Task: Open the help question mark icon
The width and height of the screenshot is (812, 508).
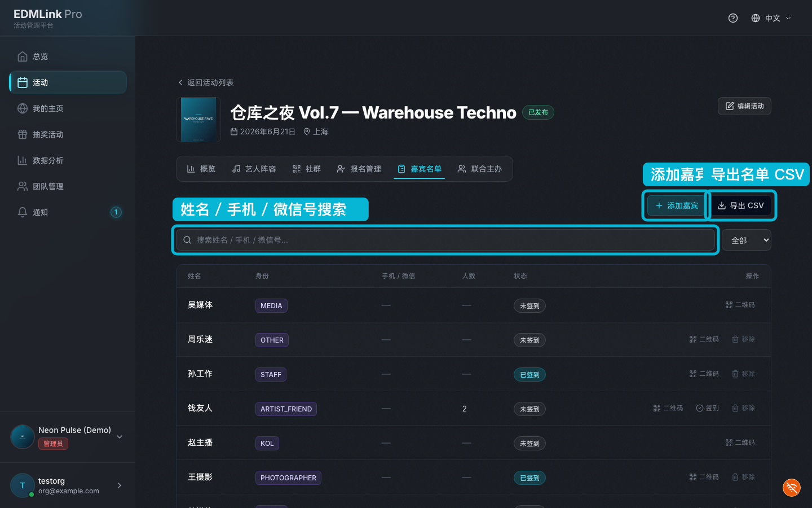Action: pyautogui.click(x=733, y=18)
